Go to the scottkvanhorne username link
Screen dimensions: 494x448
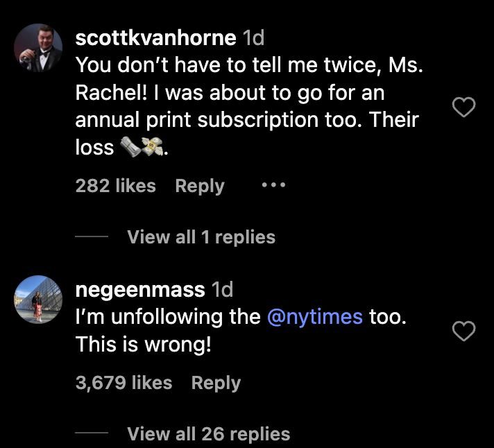tap(156, 37)
